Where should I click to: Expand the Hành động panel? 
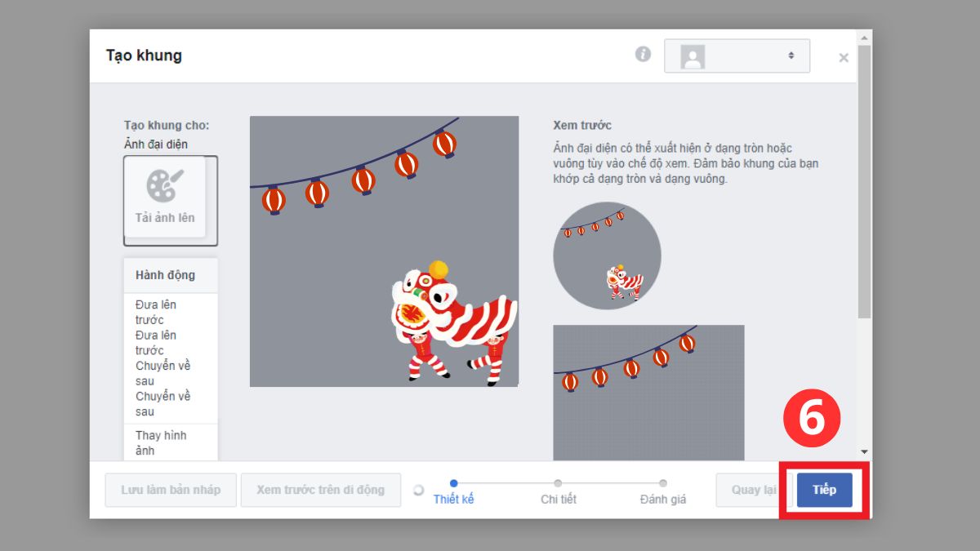point(170,275)
